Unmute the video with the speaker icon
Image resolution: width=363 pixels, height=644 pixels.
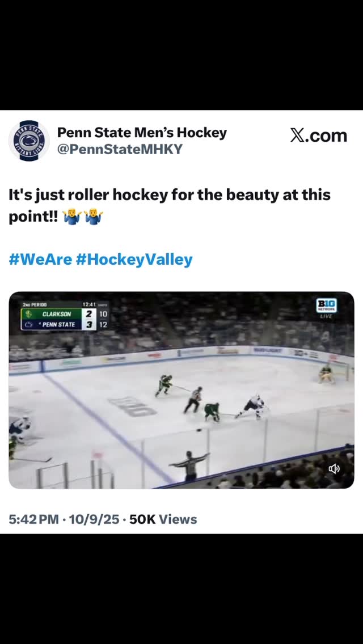(334, 468)
